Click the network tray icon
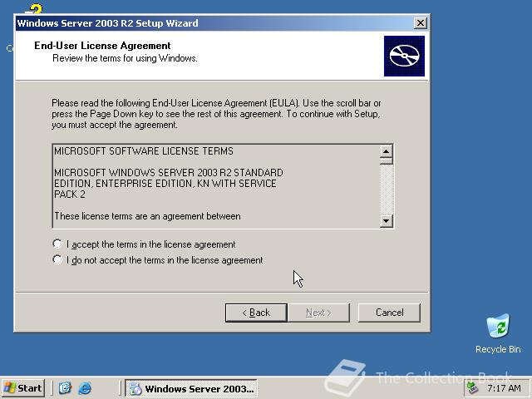This screenshot has height=399, width=532. (x=473, y=388)
